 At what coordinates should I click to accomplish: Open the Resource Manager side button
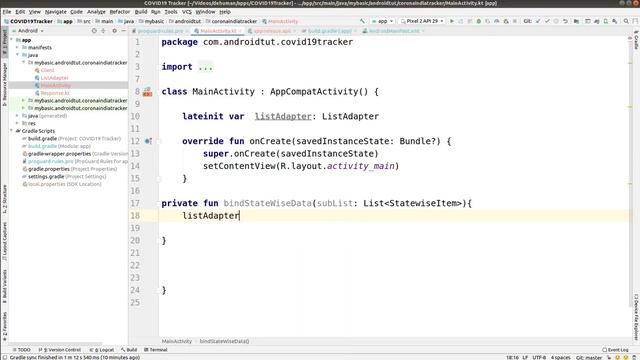click(x=4, y=84)
